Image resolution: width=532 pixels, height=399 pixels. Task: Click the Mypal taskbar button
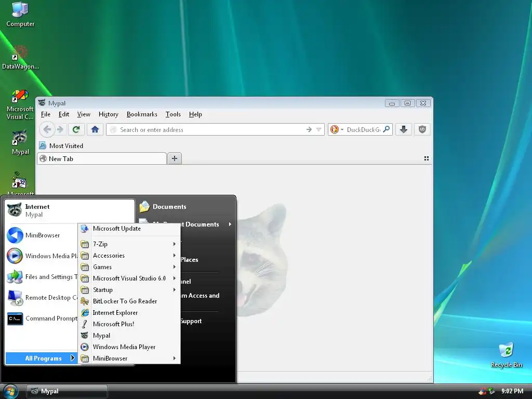click(67, 392)
